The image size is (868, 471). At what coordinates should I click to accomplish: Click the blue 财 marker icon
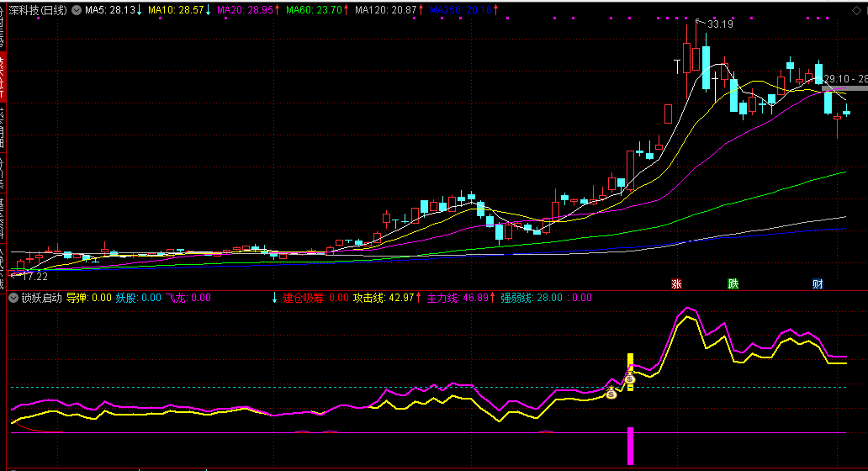point(817,283)
